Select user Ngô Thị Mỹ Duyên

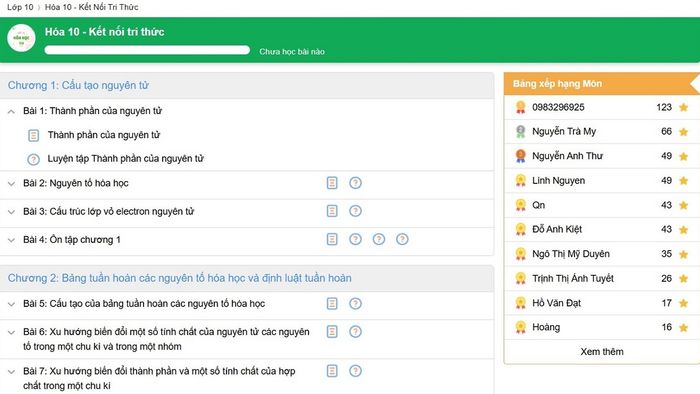tap(571, 254)
